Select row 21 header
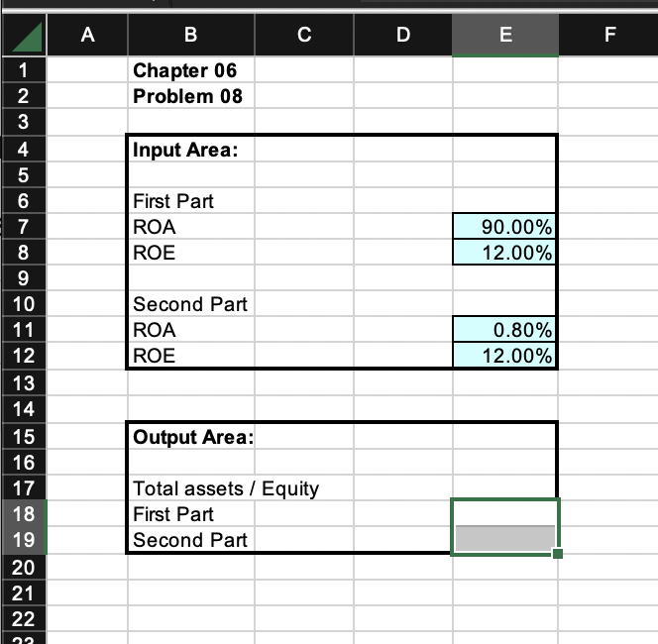Viewport: 658px width, 644px height. 24,593
